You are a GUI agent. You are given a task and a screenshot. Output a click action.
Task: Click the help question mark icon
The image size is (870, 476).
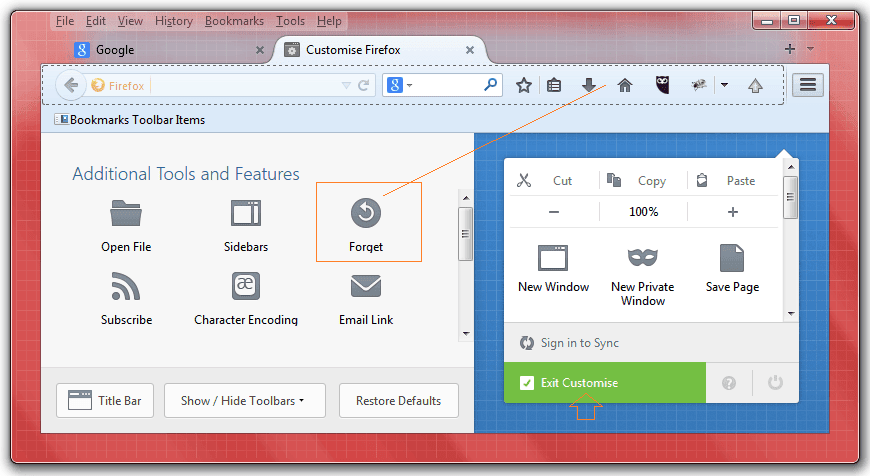[729, 383]
